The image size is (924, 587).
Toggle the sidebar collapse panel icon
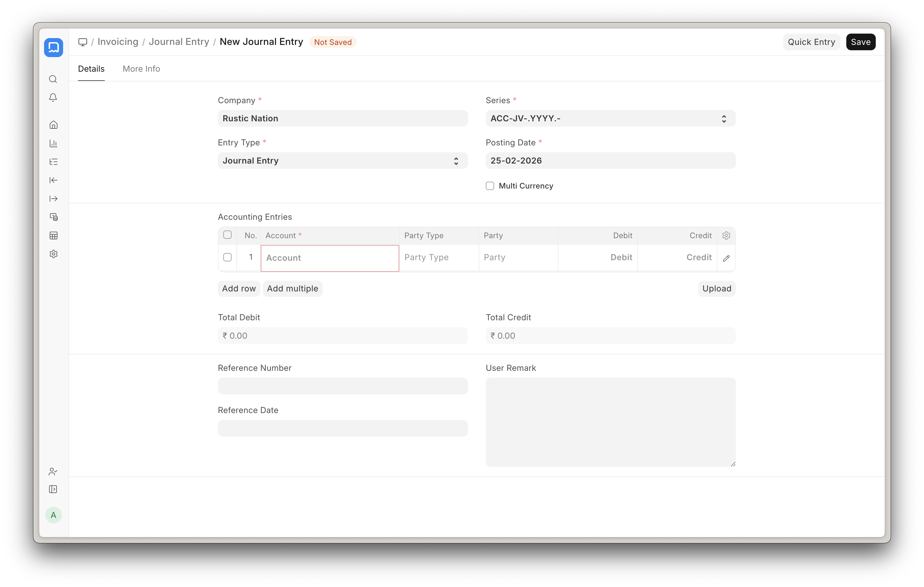click(53, 489)
